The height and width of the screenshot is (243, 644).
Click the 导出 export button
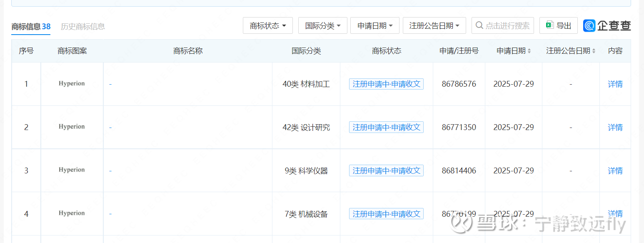(559, 25)
